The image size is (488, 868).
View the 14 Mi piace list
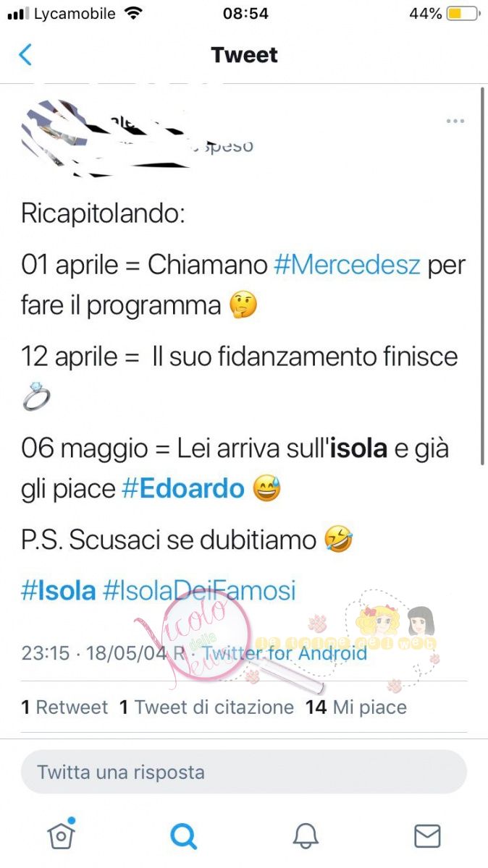pyautogui.click(x=356, y=707)
